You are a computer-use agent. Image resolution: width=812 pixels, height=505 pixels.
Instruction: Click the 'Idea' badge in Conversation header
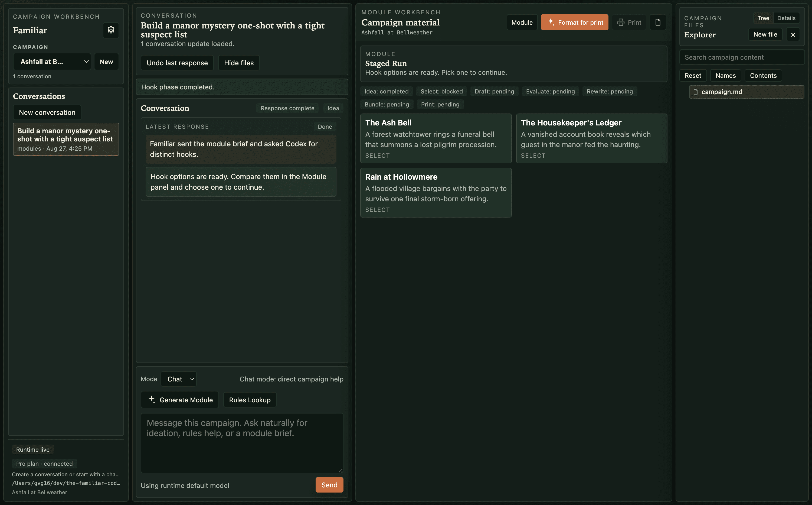333,108
